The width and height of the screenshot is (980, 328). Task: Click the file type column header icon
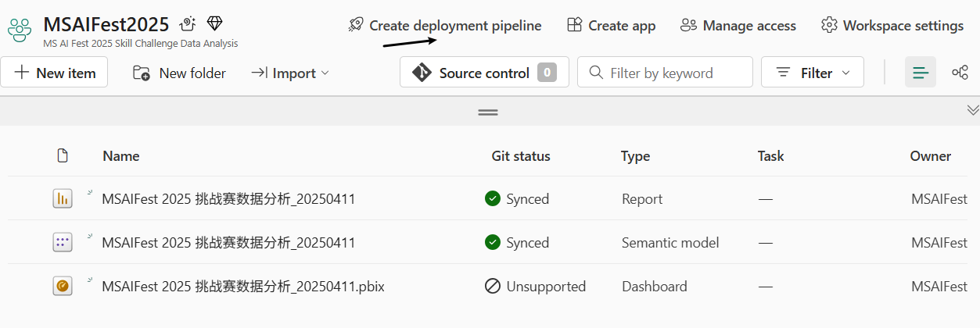coord(63,156)
